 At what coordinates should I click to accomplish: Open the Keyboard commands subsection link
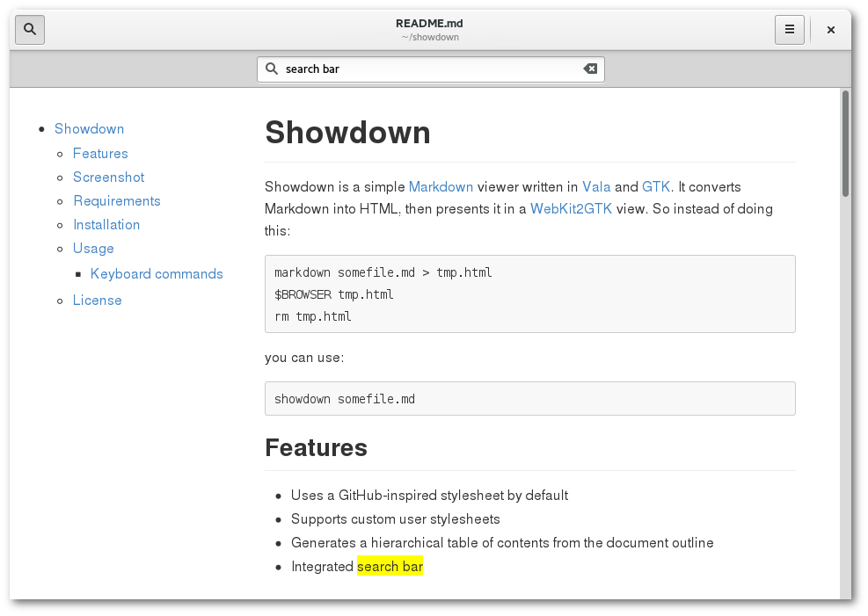[157, 273]
